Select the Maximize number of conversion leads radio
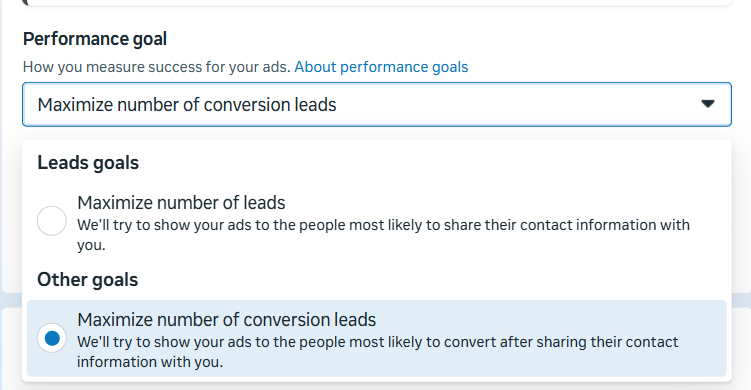The width and height of the screenshot is (751, 390). pyautogui.click(x=52, y=338)
